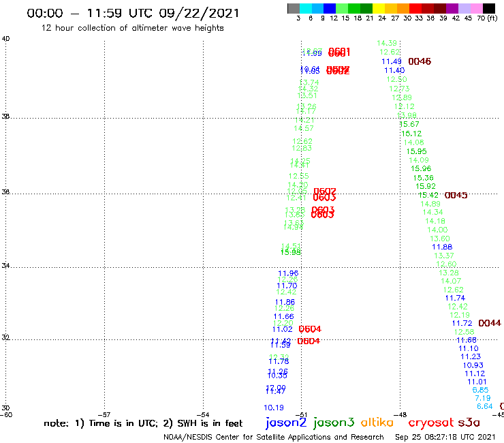The height and width of the screenshot is (443, 504).
Task: Click the wave height value '10.93'
Action: [x=473, y=365]
